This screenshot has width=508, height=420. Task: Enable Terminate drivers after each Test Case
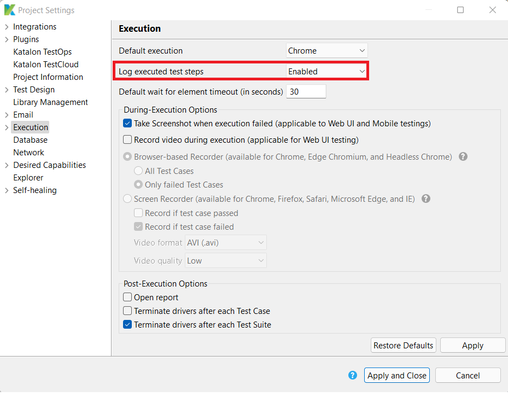point(127,311)
